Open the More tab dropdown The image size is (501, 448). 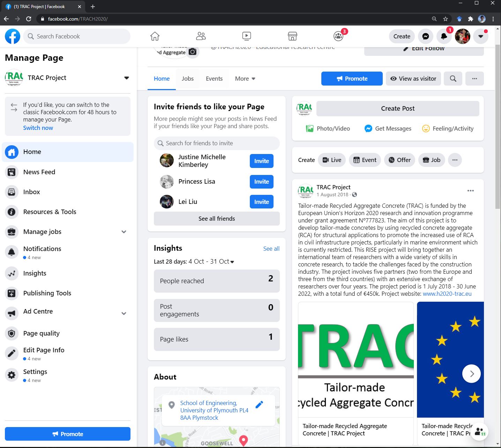tap(245, 79)
